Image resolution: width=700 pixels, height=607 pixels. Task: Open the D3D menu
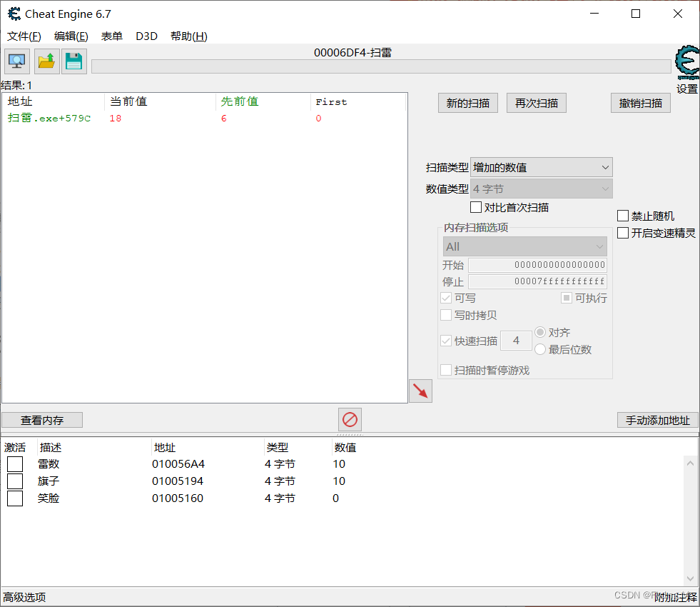pos(146,36)
